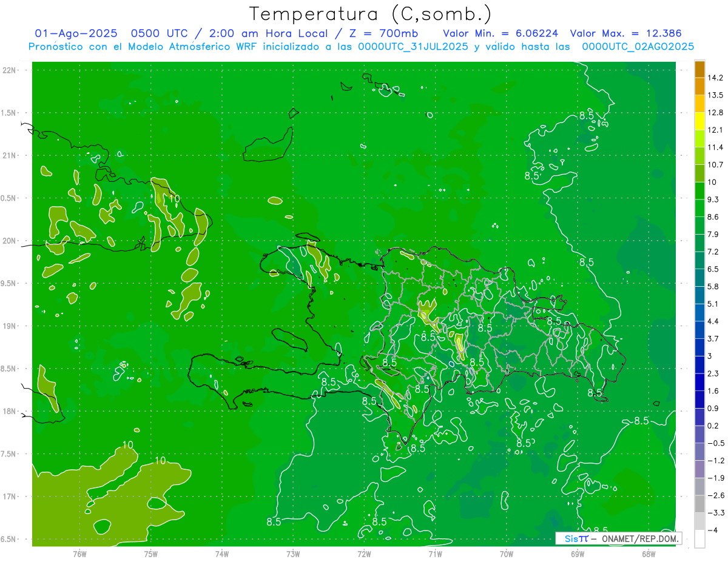This screenshot has height=562, width=728.
Task: Click 'Valor Min. = 6.06224' text
Action: (x=500, y=33)
